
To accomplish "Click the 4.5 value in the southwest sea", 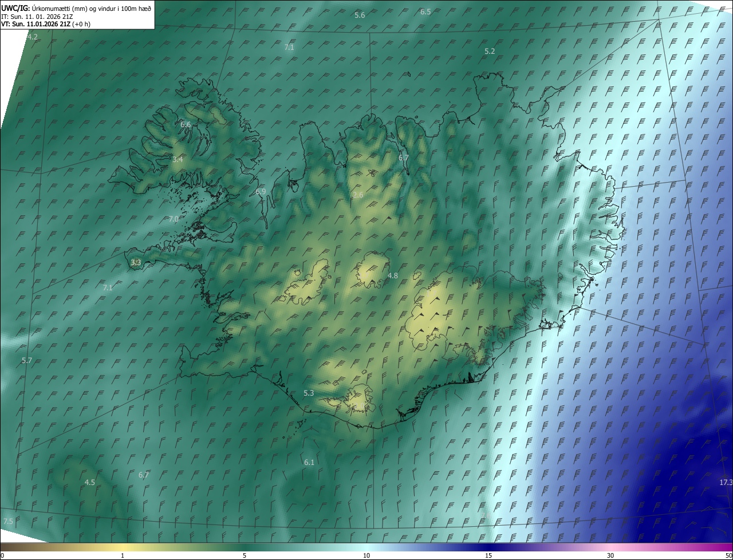I will (x=90, y=483).
